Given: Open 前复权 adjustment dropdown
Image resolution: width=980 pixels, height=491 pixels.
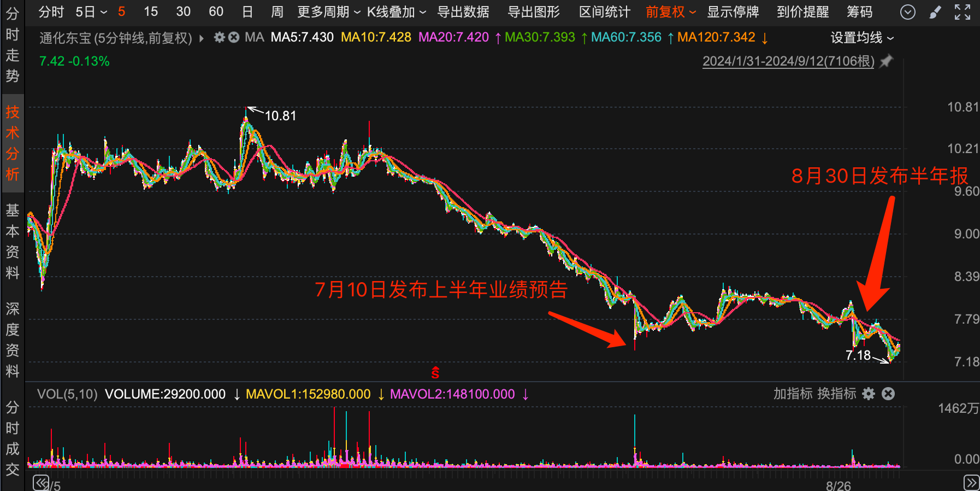Looking at the screenshot, I should coord(671,11).
